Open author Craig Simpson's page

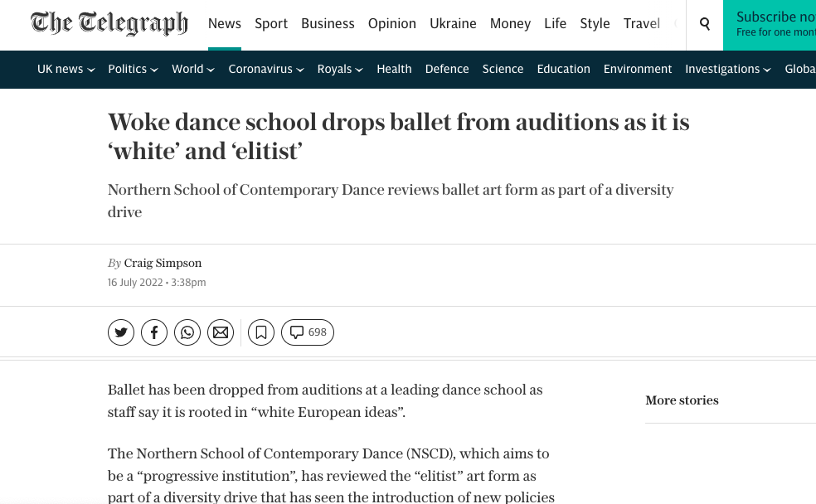(x=163, y=264)
